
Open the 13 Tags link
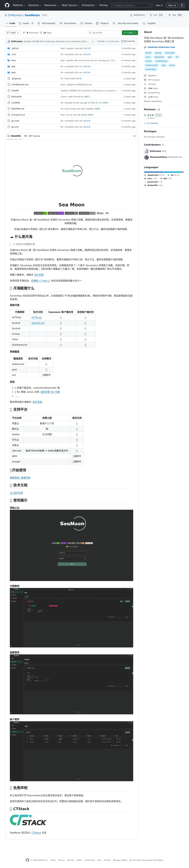tap(46, 33)
